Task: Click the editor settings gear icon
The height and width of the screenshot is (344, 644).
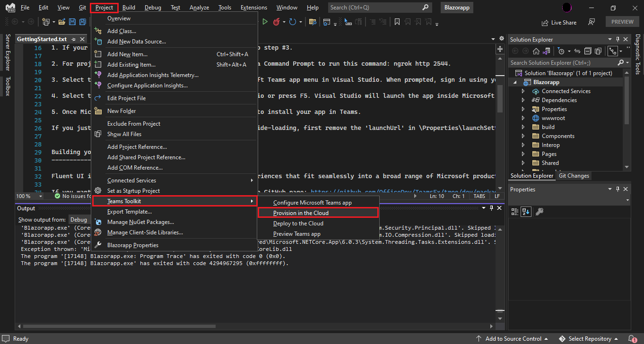Action: tap(502, 39)
